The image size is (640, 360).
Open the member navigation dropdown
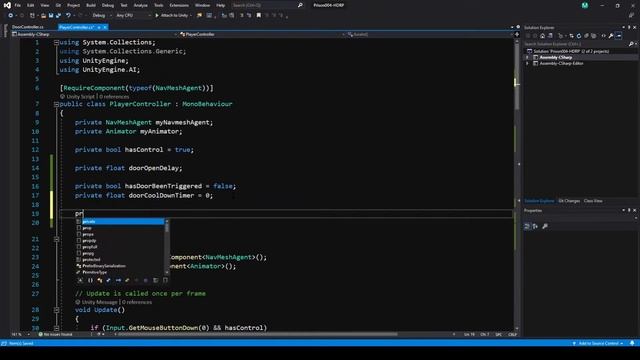point(430,35)
